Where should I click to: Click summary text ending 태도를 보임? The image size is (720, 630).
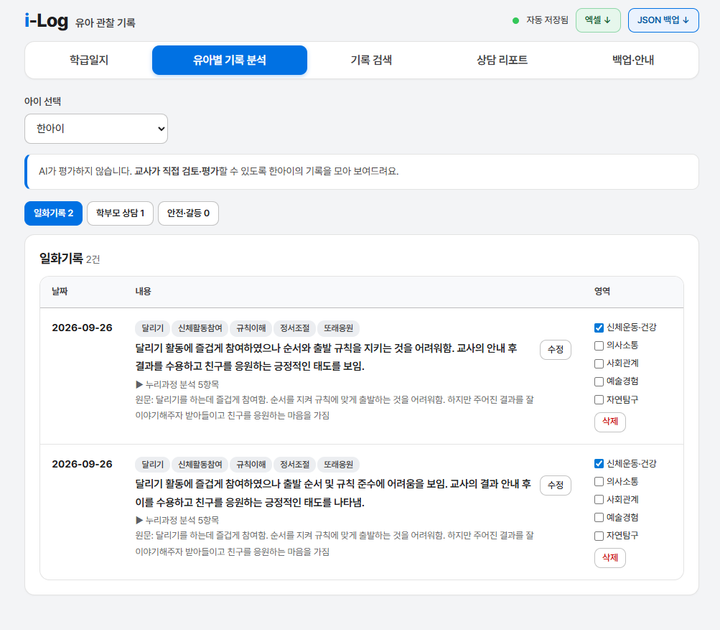(326, 357)
